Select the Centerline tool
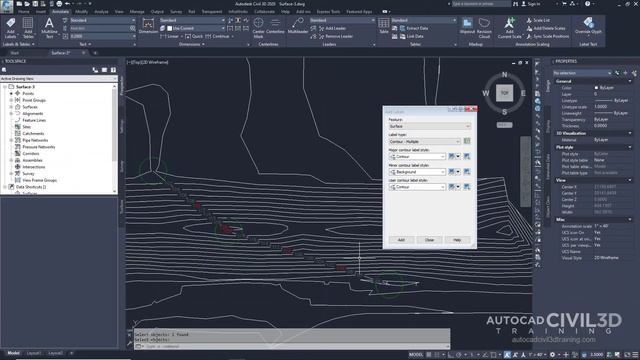Image resolution: width=640 pixels, height=360 pixels. pyautogui.click(x=275, y=25)
